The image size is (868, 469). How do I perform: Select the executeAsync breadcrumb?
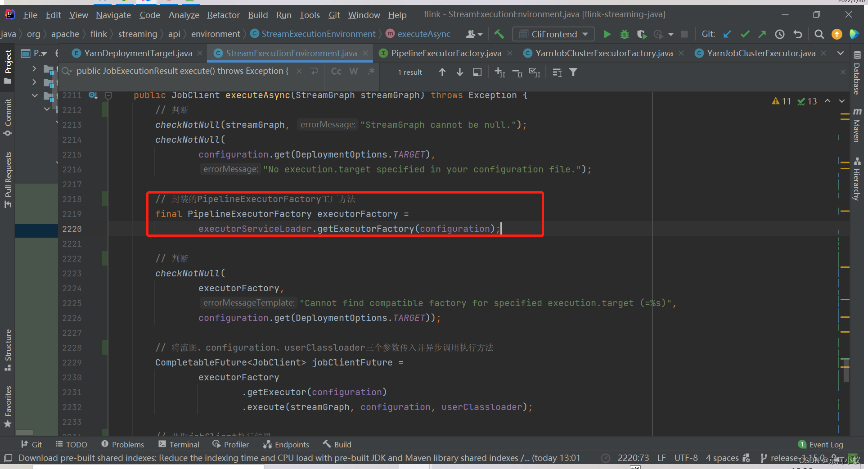[423, 34]
